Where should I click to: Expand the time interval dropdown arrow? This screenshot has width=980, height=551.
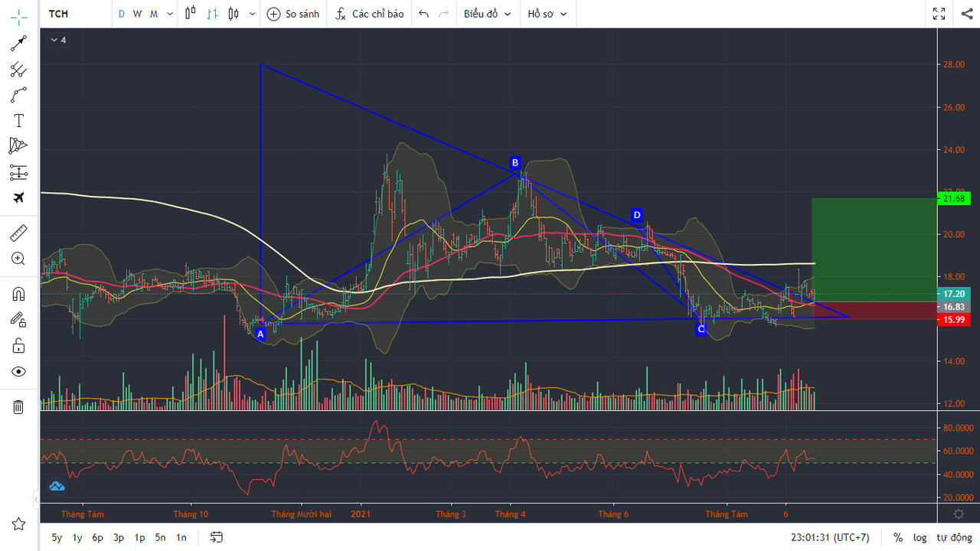coord(170,14)
